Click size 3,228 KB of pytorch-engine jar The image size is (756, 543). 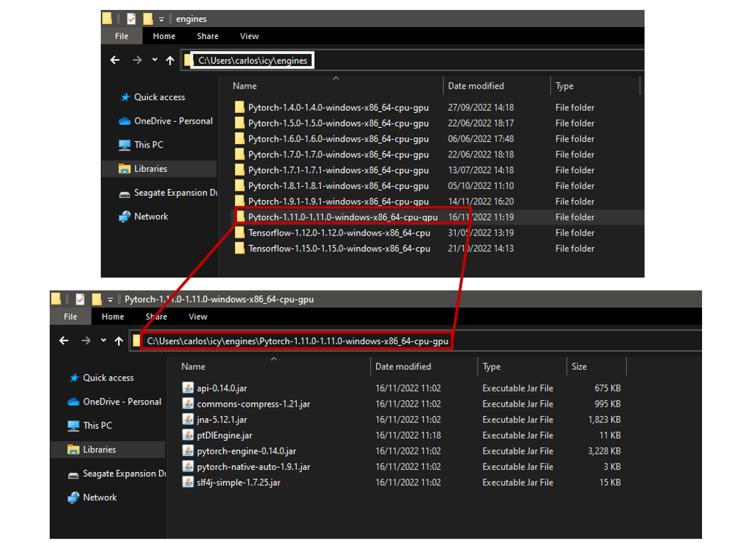point(604,451)
